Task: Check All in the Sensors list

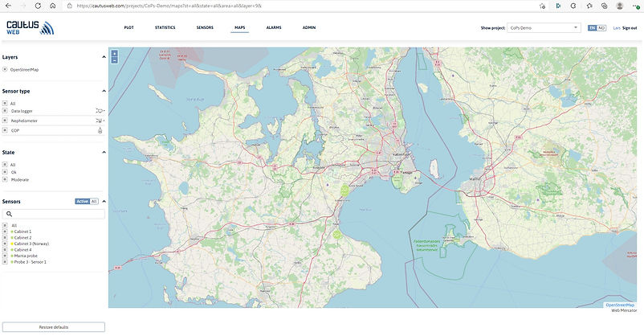Action: click(x=5, y=225)
